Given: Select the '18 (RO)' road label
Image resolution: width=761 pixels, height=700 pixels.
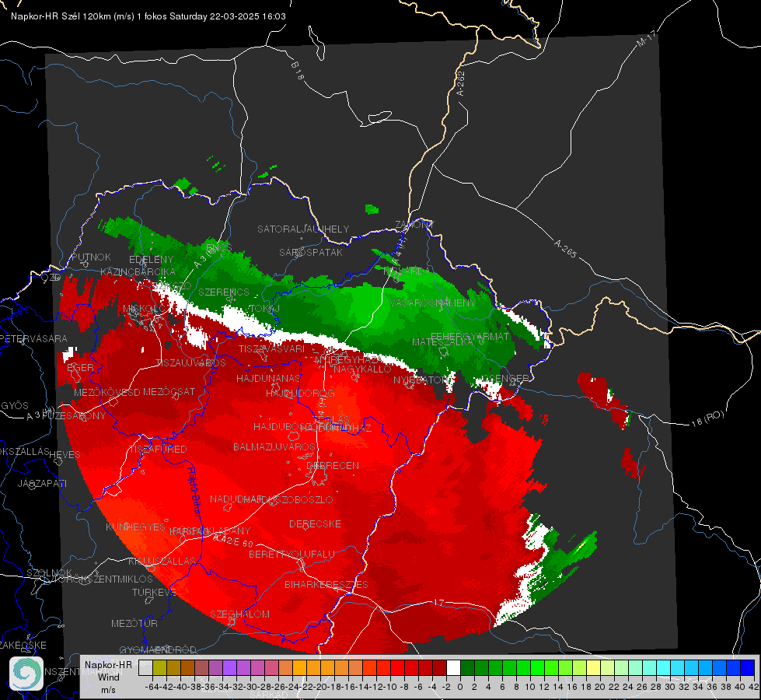Looking at the screenshot, I should (707, 418).
